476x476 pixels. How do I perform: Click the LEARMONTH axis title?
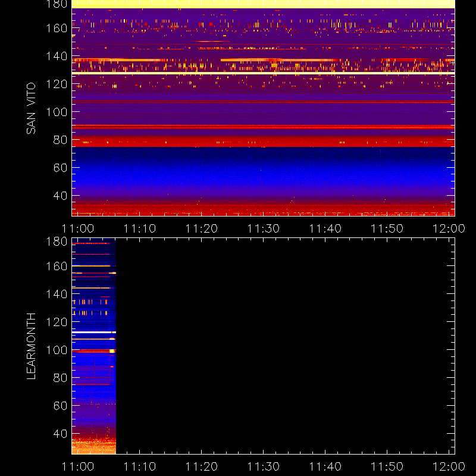coord(31,346)
